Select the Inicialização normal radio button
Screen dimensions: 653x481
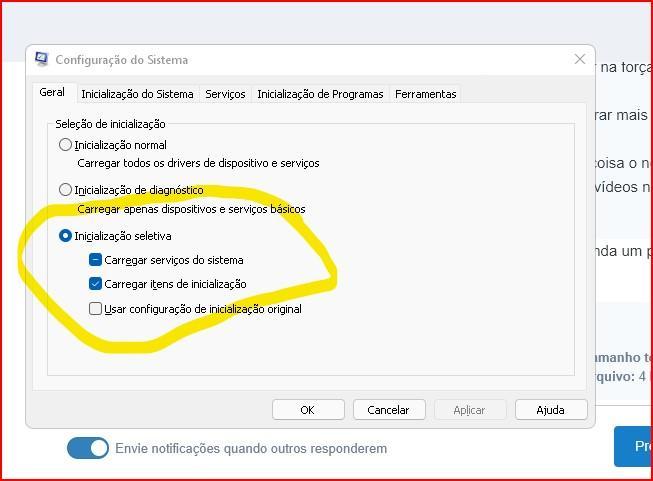[x=65, y=145]
